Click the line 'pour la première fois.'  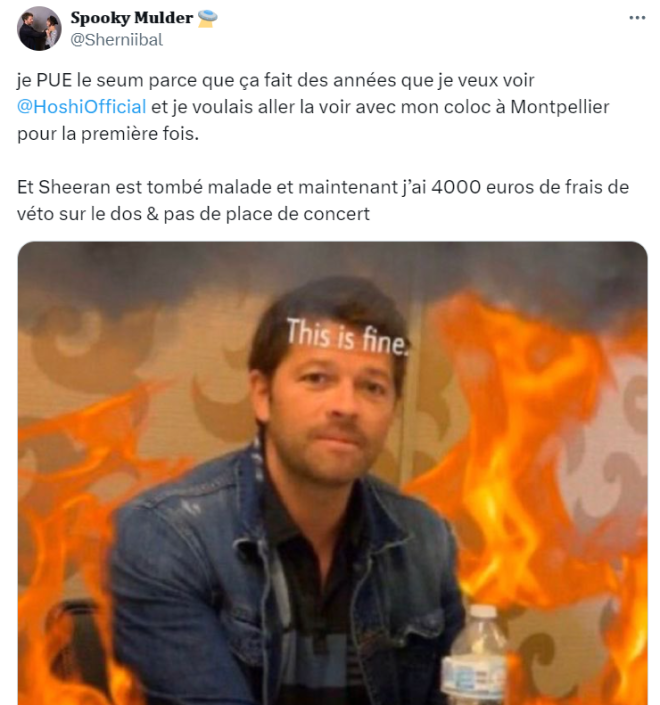point(108,134)
